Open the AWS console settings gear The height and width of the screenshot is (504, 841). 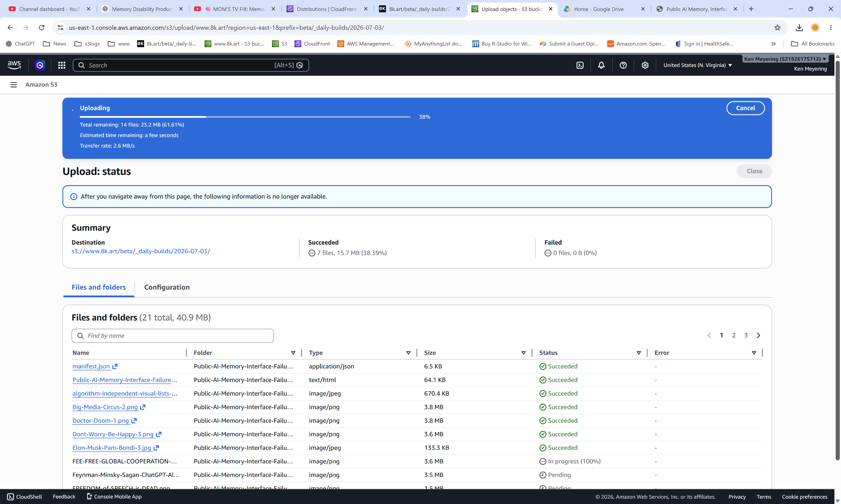[x=645, y=65]
